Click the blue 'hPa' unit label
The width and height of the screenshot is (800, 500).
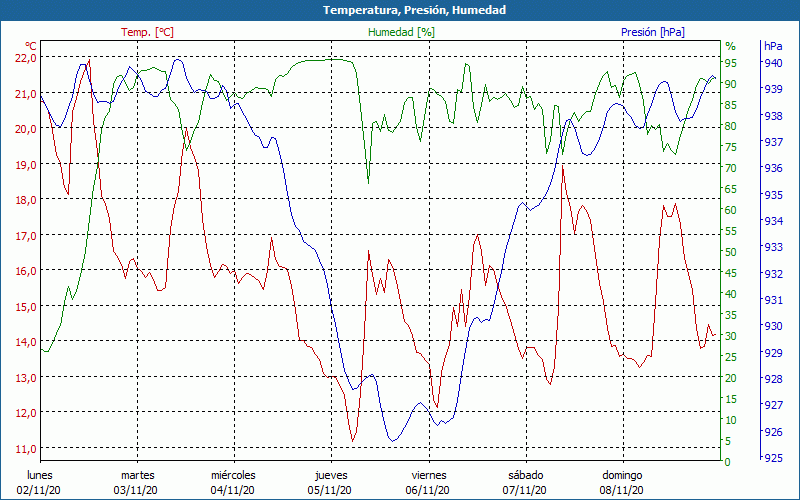click(x=773, y=46)
